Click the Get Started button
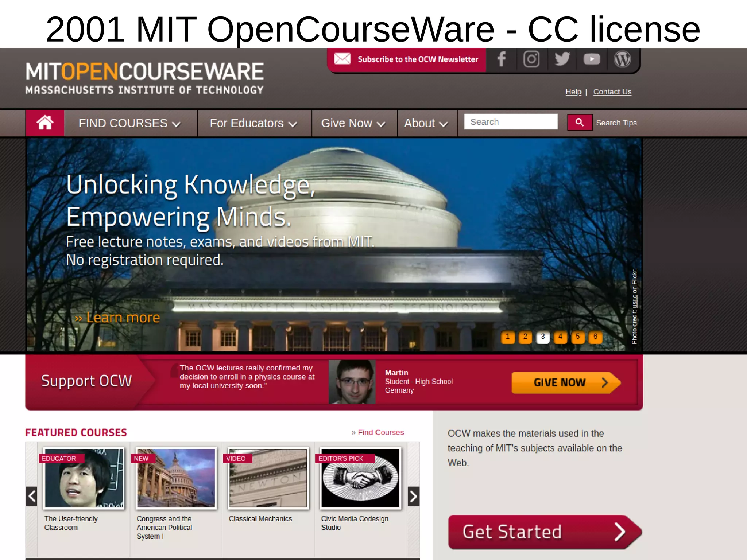747x560 pixels. point(545,532)
